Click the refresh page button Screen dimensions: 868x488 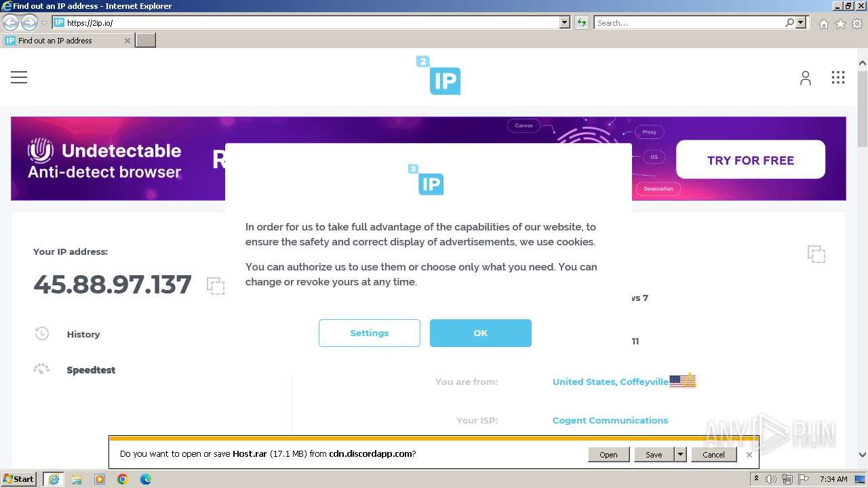(581, 22)
